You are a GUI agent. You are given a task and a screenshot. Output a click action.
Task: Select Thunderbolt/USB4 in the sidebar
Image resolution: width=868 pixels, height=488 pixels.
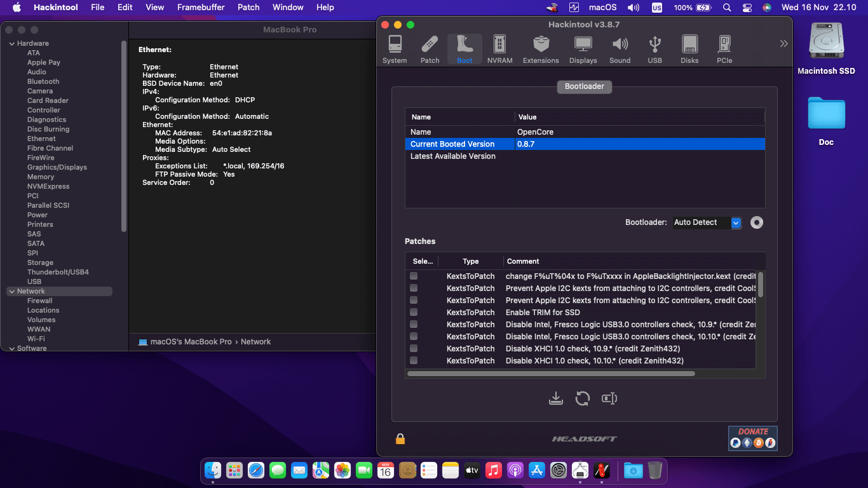pyautogui.click(x=58, y=272)
